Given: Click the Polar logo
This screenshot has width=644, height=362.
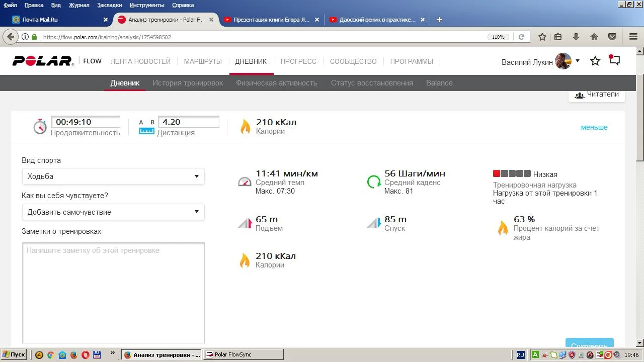Looking at the screenshot, I should 43,61.
